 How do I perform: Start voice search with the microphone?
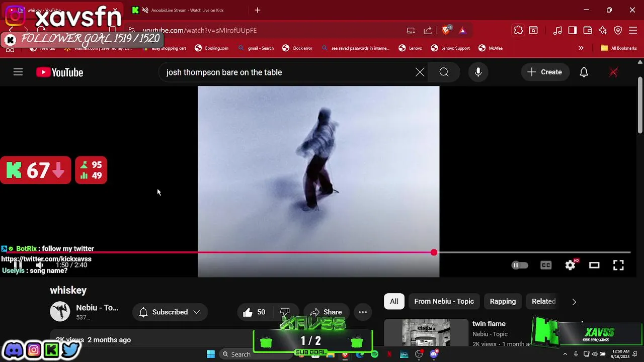478,72
